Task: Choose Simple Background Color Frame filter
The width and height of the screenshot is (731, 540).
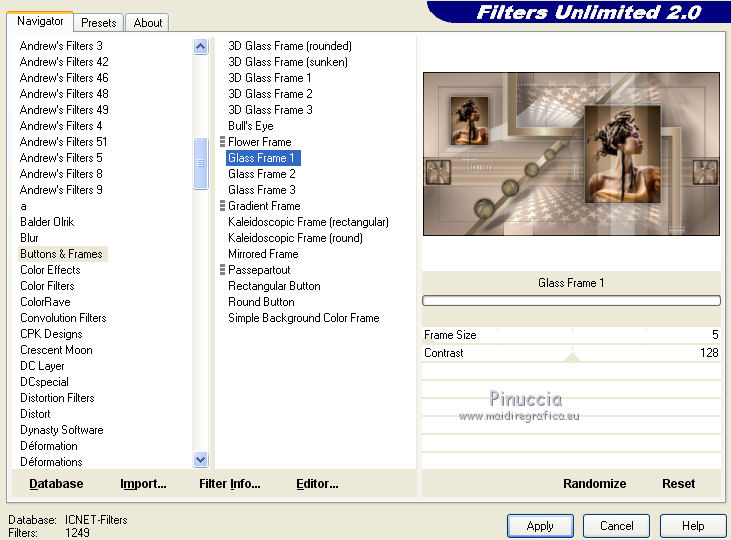Action: click(x=304, y=318)
